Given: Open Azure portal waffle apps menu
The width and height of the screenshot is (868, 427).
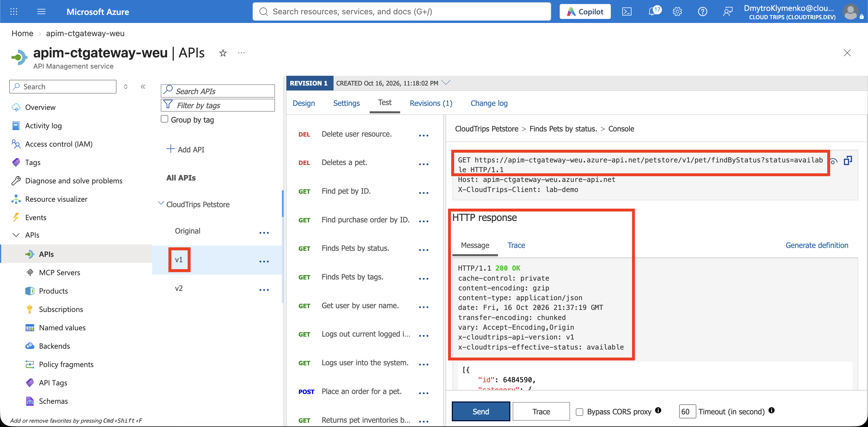Looking at the screenshot, I should pos(14,12).
